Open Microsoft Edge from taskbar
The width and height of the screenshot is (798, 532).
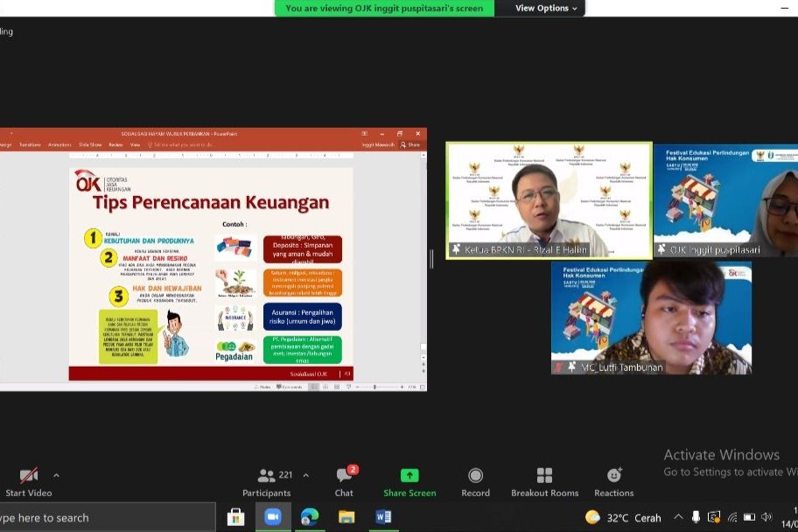(x=310, y=517)
